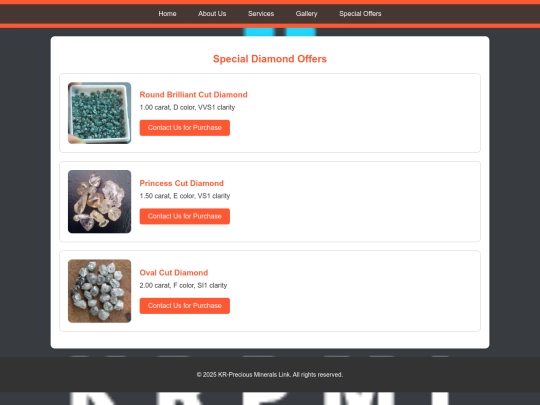Viewport: 540px width, 405px height.
Task: Click the 1.00 carat D color description
Action: pos(187,107)
